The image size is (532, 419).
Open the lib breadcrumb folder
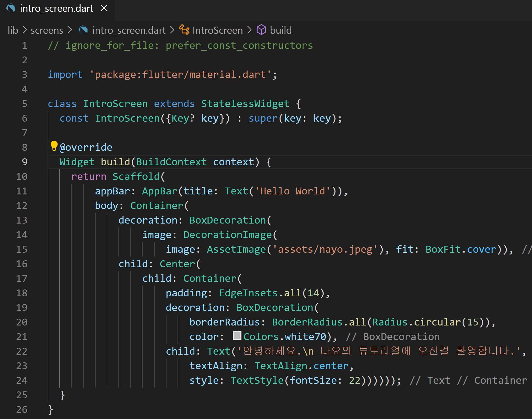coord(13,30)
